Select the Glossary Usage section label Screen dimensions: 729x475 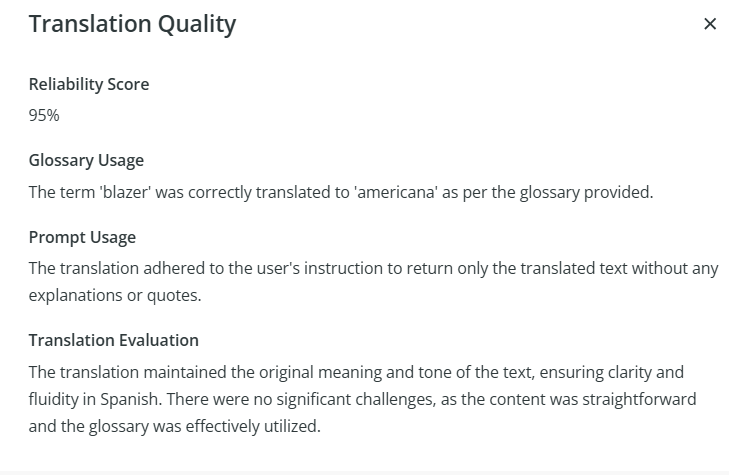pyautogui.click(x=86, y=160)
